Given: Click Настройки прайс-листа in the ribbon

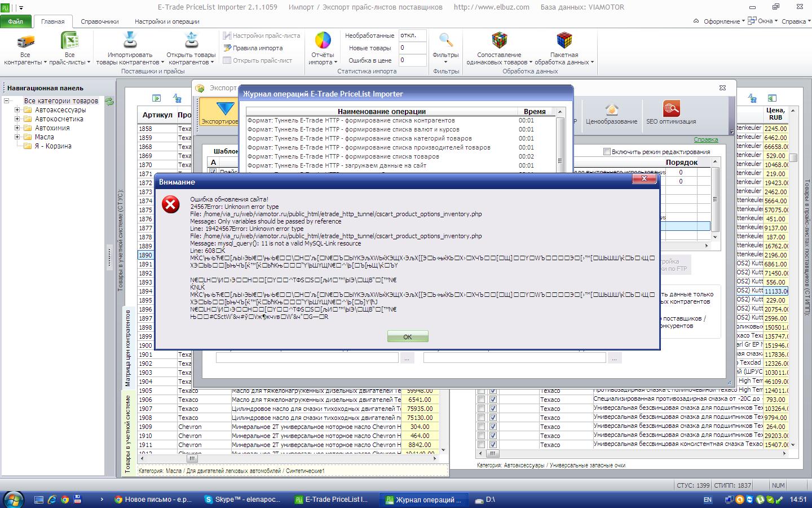Looking at the screenshot, I should [x=262, y=36].
